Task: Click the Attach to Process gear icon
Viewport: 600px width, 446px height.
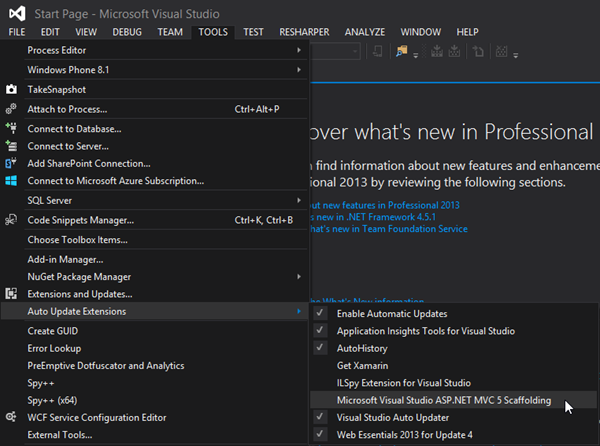Action: click(x=12, y=109)
